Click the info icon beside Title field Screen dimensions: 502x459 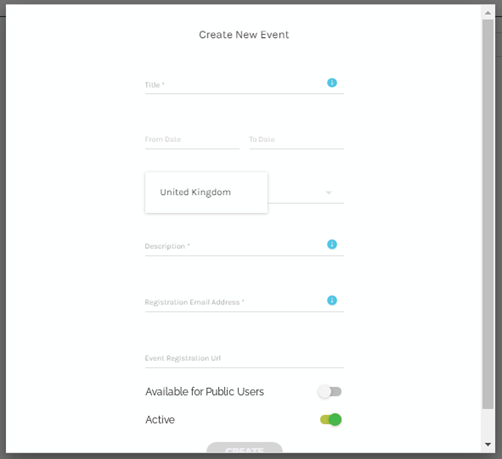click(332, 83)
